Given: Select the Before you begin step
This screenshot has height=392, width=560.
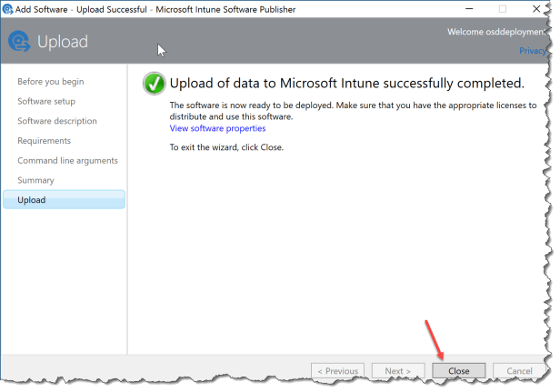Looking at the screenshot, I should pyautogui.click(x=51, y=82).
